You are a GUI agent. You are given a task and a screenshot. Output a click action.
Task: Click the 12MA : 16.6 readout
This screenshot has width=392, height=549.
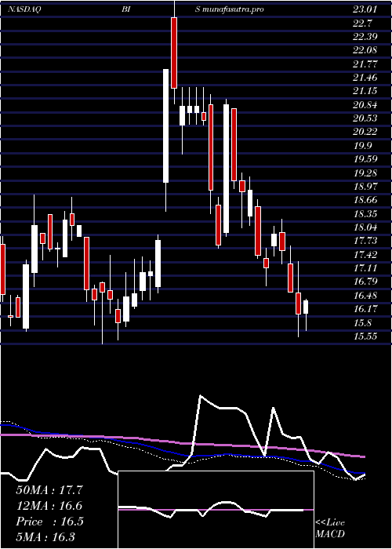[49, 506]
